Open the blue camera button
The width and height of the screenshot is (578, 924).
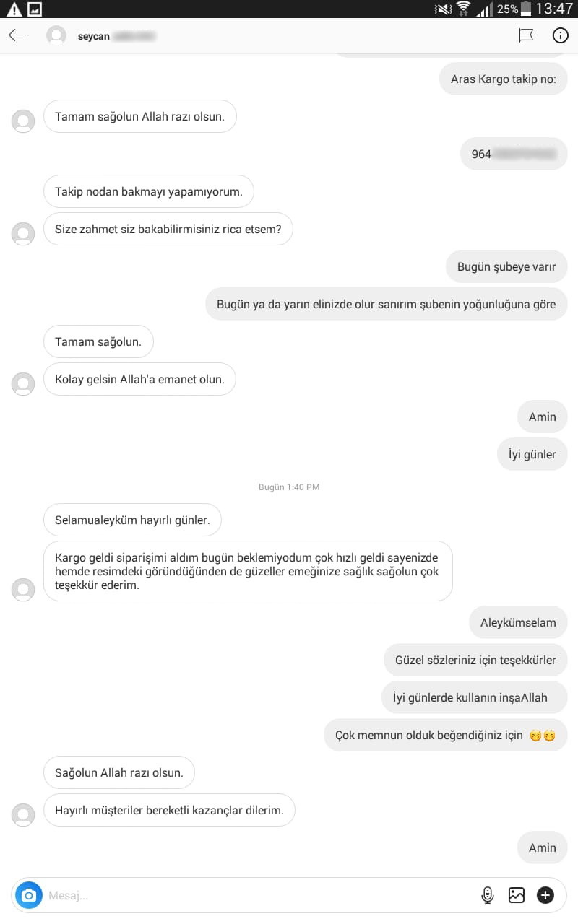click(29, 895)
